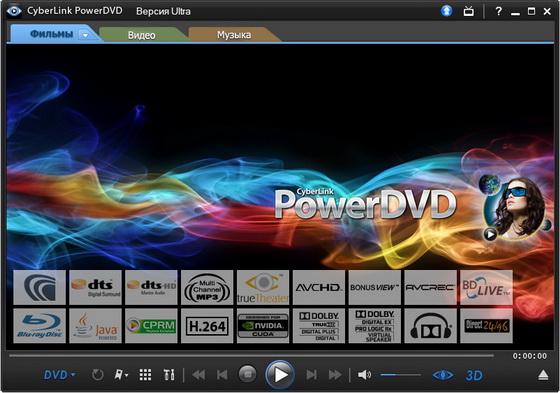The height and width of the screenshot is (393, 560).
Task: Click the AVCREC logo tile
Action: tap(431, 288)
